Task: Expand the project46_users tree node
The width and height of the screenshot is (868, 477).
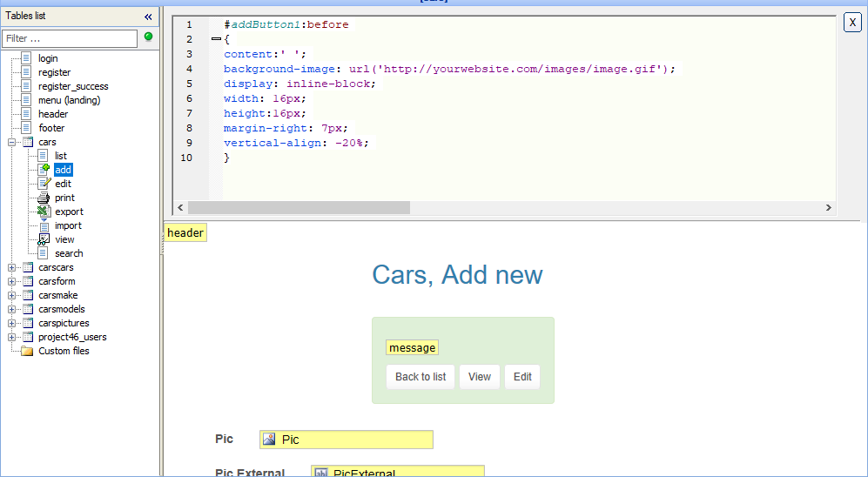Action: [x=11, y=337]
